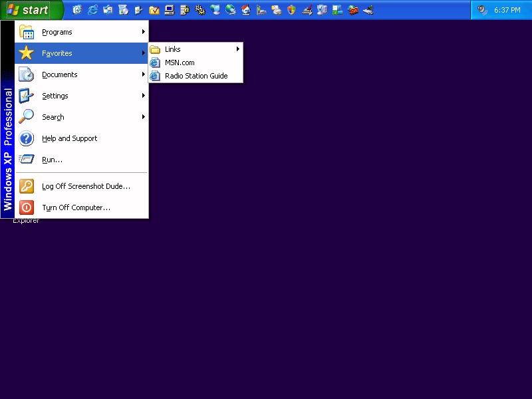Click the Internet Explorer quick launch icon
The width and height of the screenshot is (532, 399).
92,10
